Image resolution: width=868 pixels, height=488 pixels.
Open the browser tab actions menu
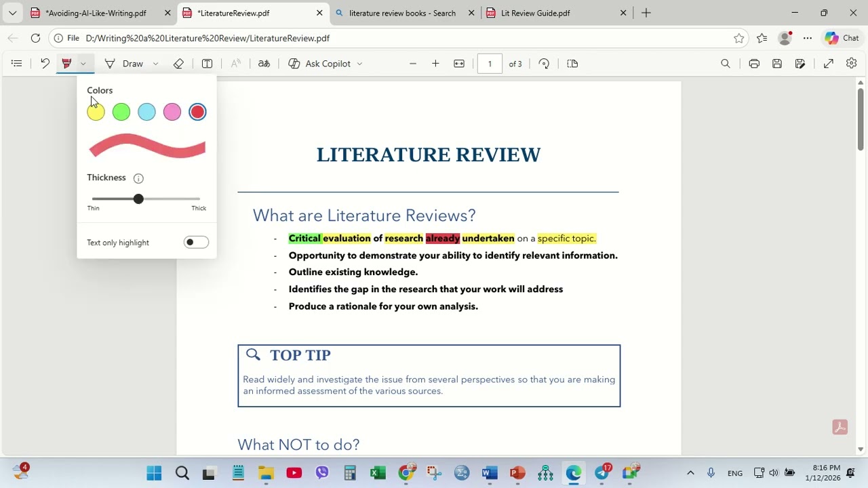pos(12,13)
